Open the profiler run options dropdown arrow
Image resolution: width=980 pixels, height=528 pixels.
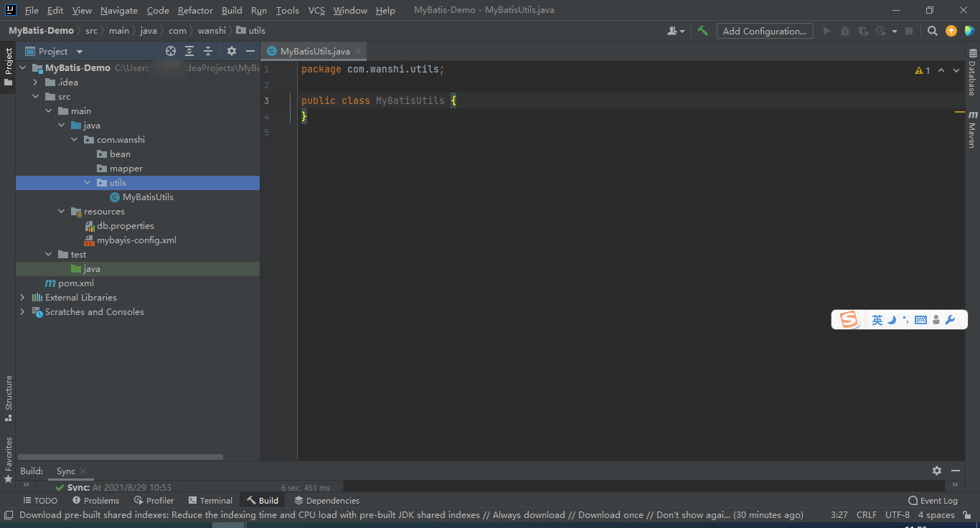coord(895,31)
